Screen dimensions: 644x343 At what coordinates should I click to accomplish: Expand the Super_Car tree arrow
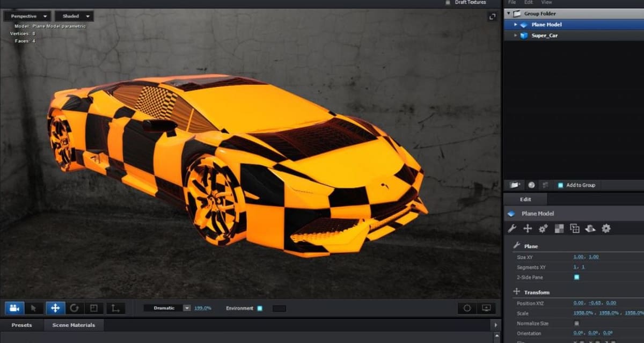click(516, 35)
